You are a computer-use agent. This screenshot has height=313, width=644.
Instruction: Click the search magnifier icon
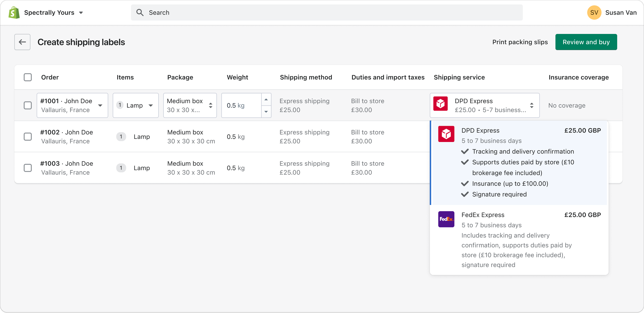[140, 13]
